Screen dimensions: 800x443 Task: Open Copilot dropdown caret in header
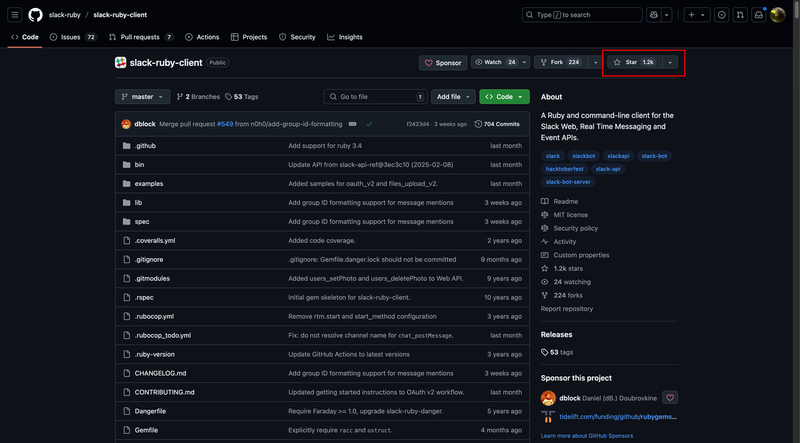pos(666,15)
